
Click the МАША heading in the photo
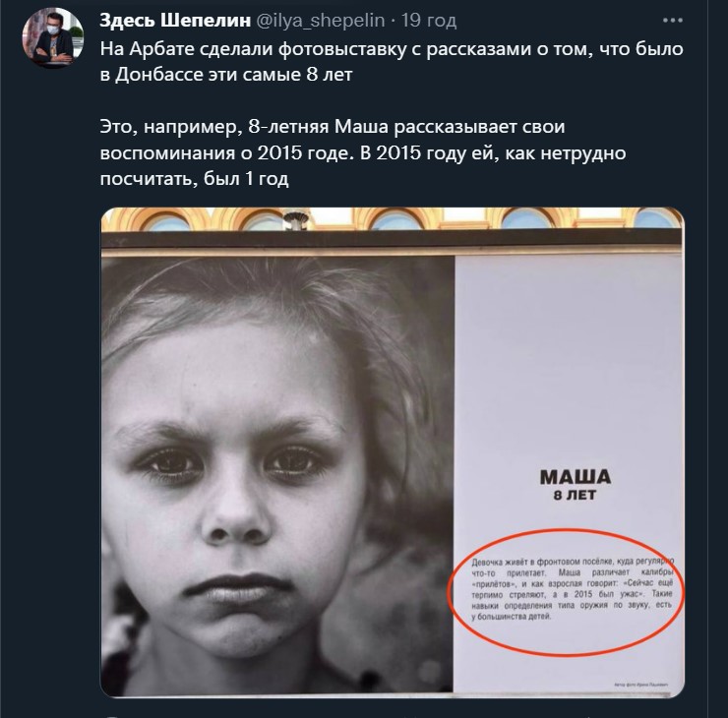click(x=576, y=477)
